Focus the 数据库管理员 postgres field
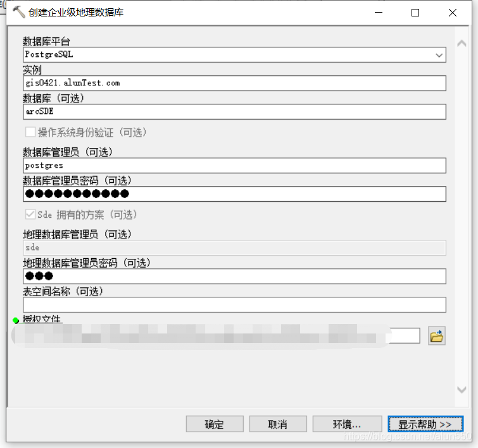The width and height of the screenshot is (478, 448). click(x=234, y=166)
